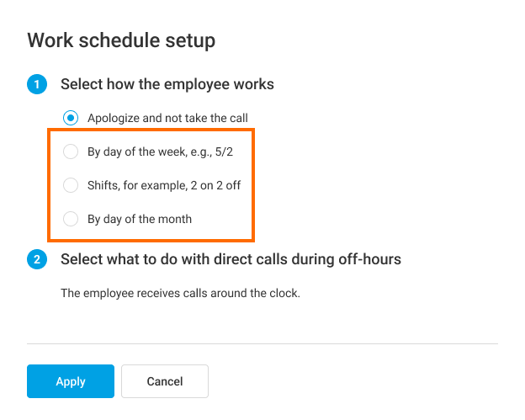Enable the "Shifts, for example, 2 on 2 off" radio
525x420 pixels.
click(x=71, y=185)
